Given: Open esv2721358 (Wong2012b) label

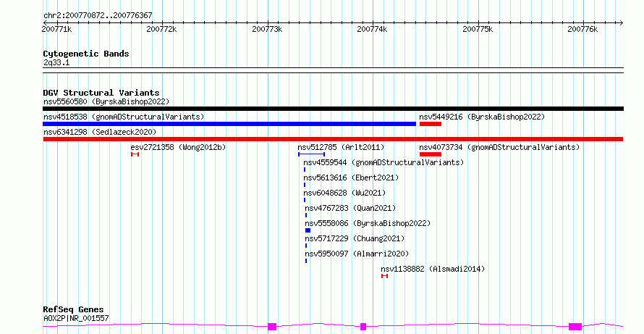Looking at the screenshot, I should [178, 147].
